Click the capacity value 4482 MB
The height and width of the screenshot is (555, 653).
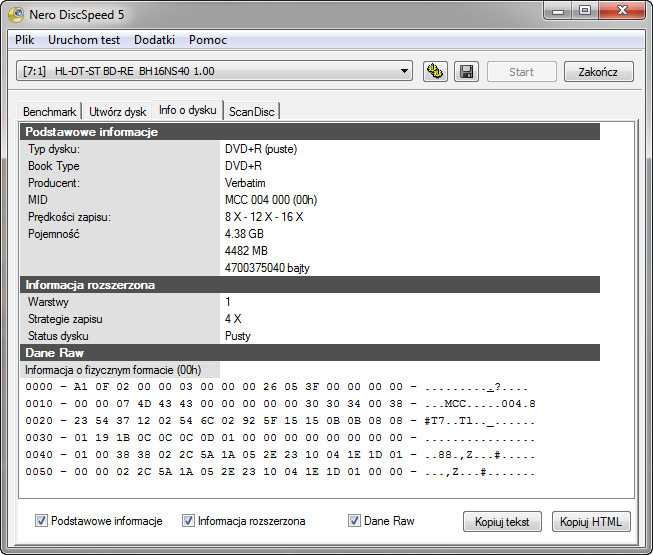pos(246,251)
